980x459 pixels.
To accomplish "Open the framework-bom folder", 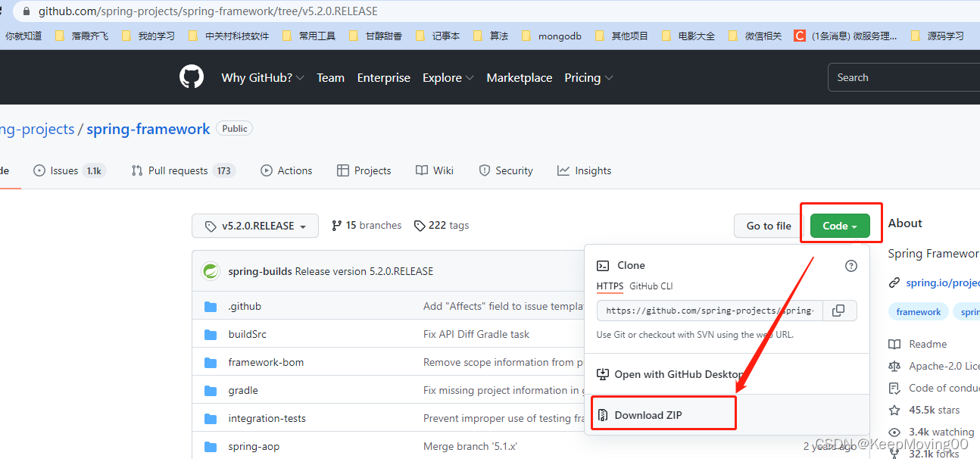I will [266, 362].
